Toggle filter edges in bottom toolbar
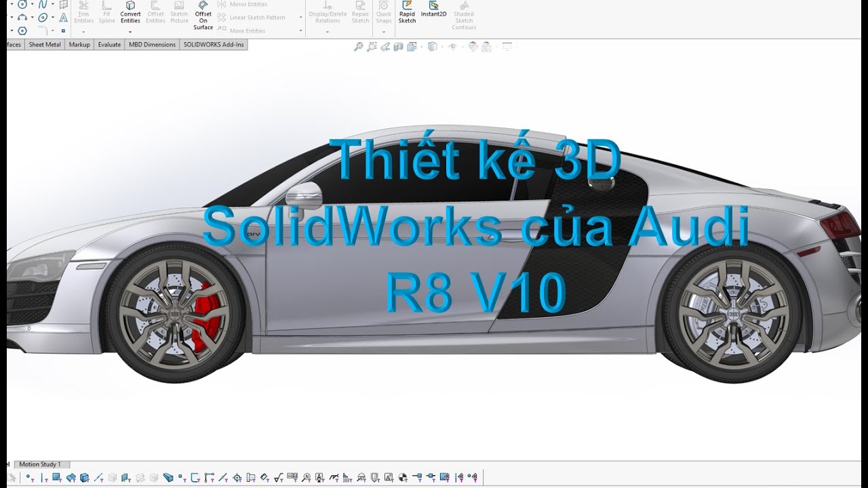 pyautogui.click(x=44, y=477)
